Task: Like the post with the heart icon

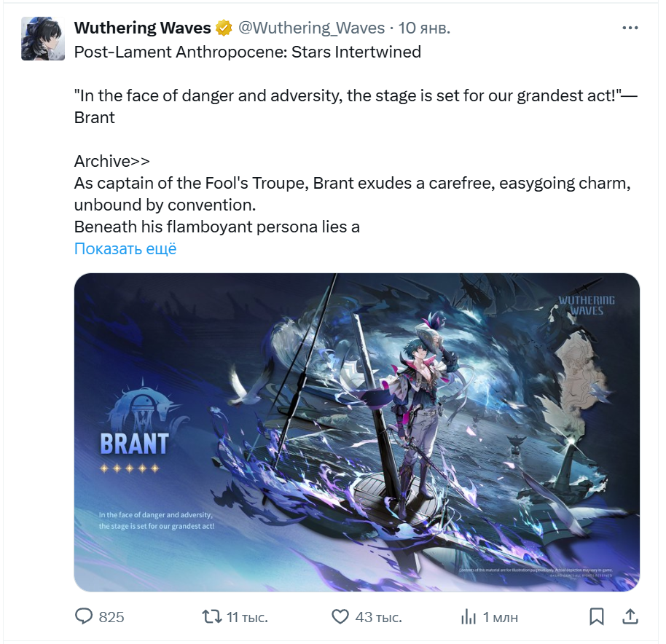Action: 340,616
